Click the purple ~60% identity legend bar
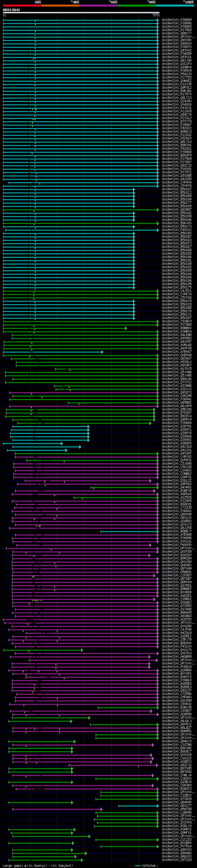The width and height of the screenshot is (197, 868). click(99, 6)
